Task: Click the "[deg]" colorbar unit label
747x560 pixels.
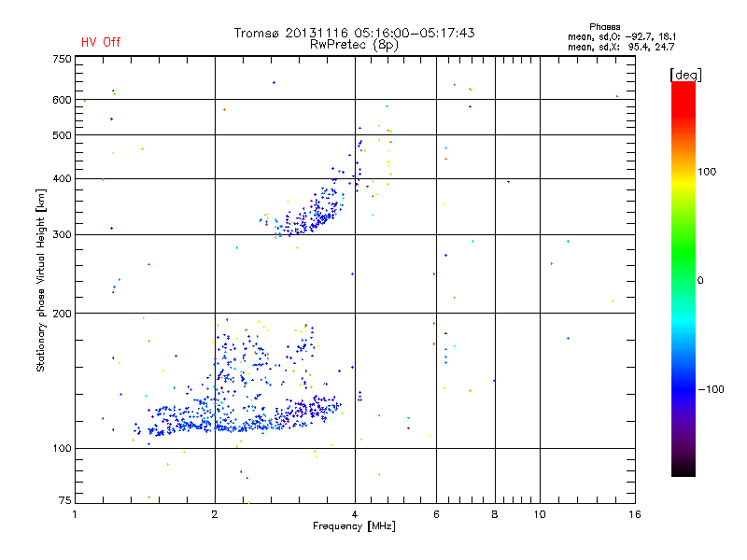Action: pos(685,75)
